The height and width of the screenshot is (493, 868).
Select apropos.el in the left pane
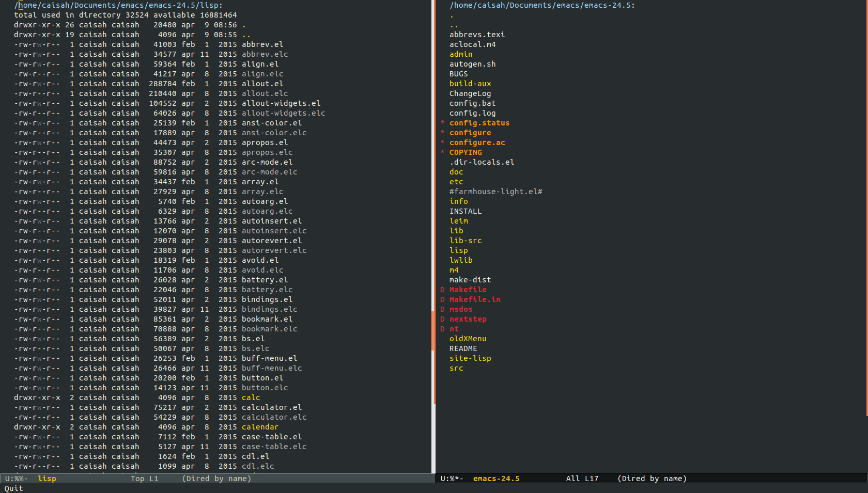(x=265, y=142)
